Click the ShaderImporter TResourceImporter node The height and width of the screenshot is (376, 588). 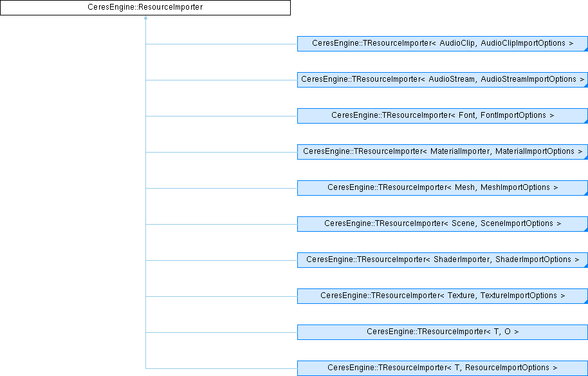click(442, 259)
